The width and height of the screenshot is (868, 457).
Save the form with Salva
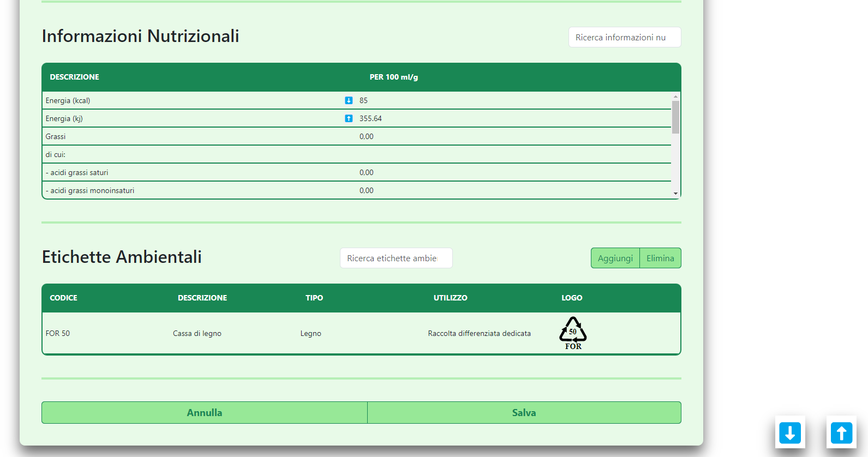[x=524, y=413]
